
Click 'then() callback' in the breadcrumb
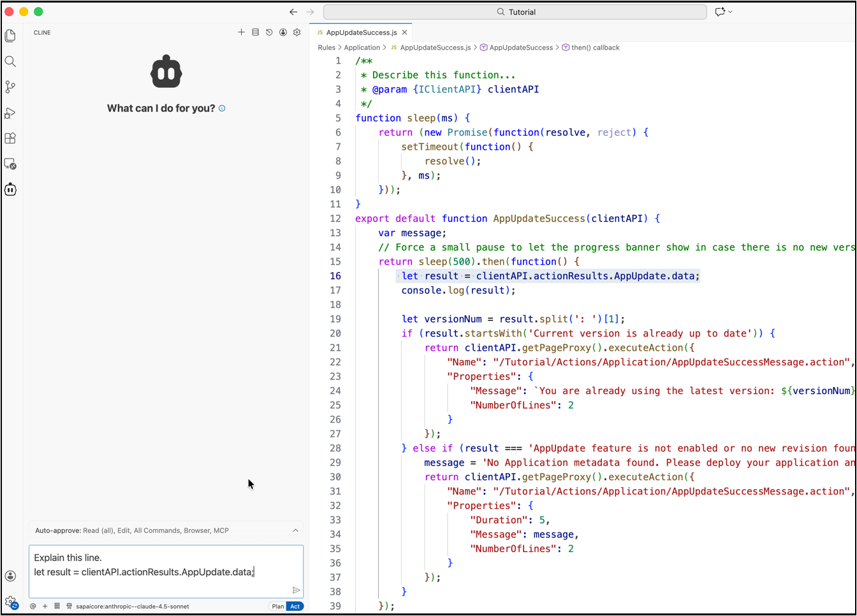coord(595,48)
